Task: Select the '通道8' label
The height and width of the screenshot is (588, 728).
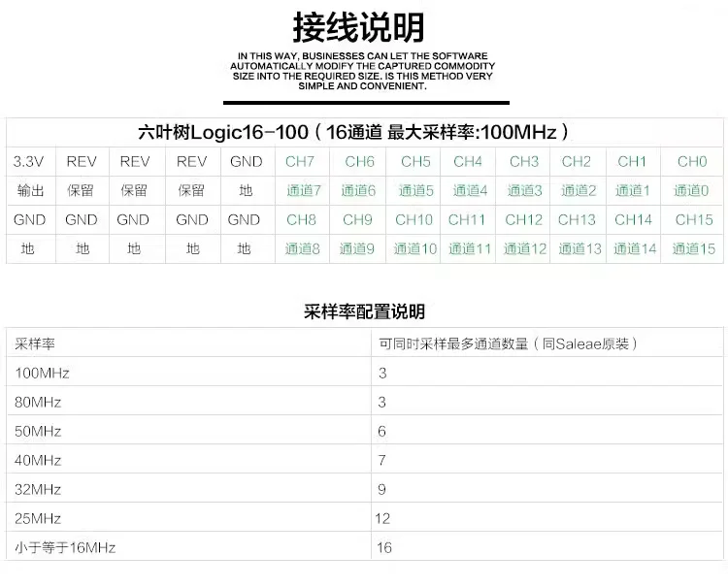Action: pos(302,248)
